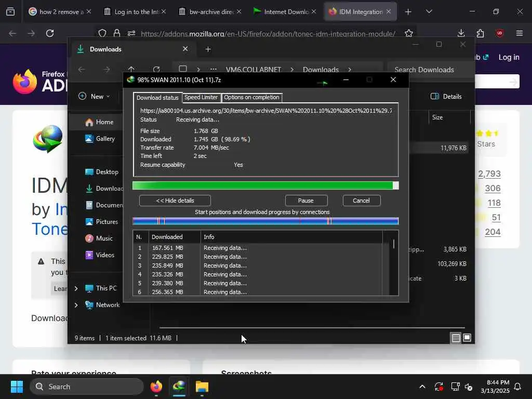Select connection row 4 with 235.326 MB

coord(258,274)
